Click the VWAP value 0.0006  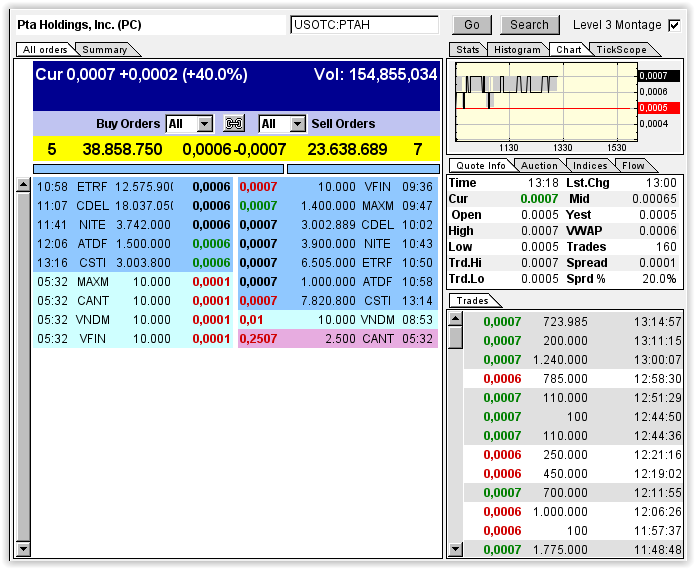tap(658, 231)
